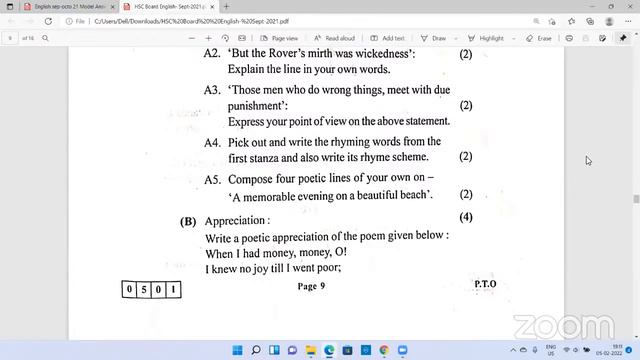Activate the Add text tool
640x360 pixels.
(x=387, y=38)
